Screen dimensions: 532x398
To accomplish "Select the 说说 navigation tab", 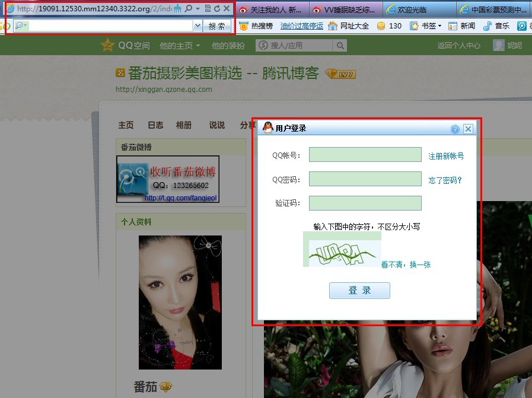I will point(216,125).
